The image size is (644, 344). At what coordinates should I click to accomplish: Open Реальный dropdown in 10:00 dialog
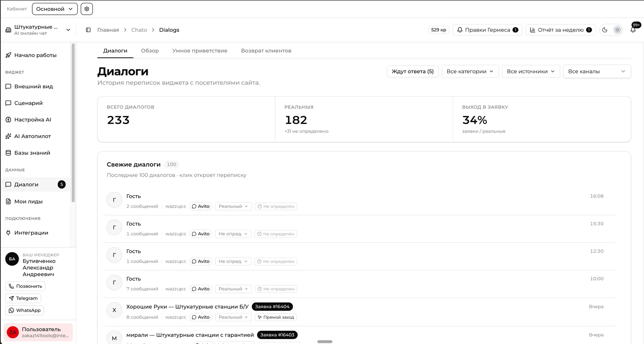[x=233, y=289]
